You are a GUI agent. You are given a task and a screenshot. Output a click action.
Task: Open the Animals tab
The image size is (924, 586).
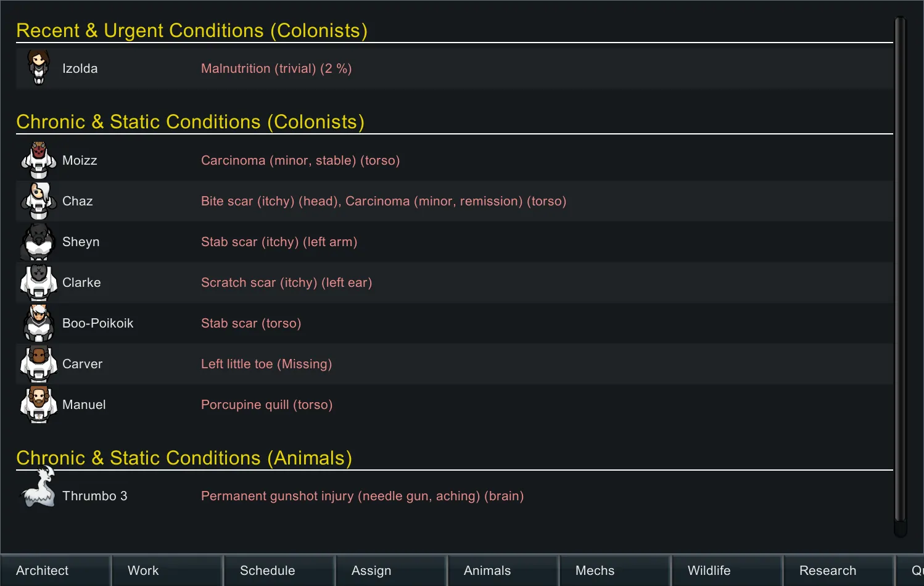point(503,571)
